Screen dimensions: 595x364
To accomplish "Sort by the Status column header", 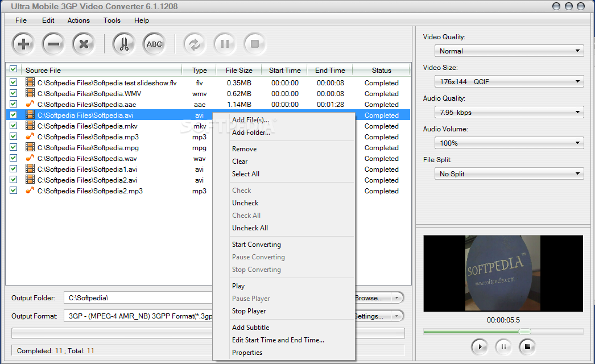I will 381,70.
